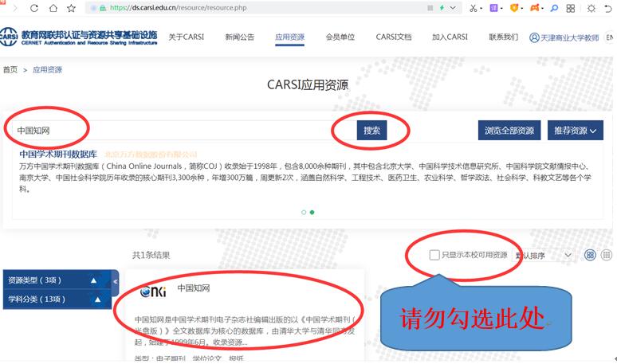Image resolution: width=617 pixels, height=364 pixels.
Task: Click the 搜索 button
Action: click(371, 130)
